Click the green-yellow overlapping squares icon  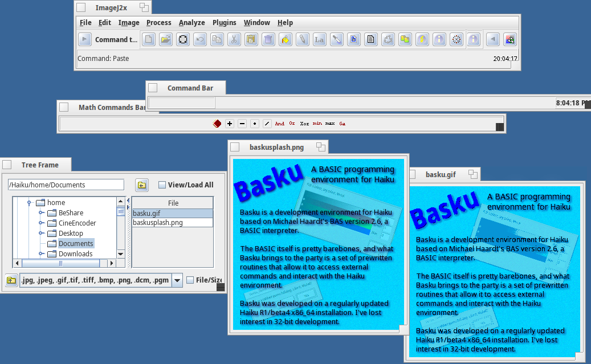[x=405, y=39]
